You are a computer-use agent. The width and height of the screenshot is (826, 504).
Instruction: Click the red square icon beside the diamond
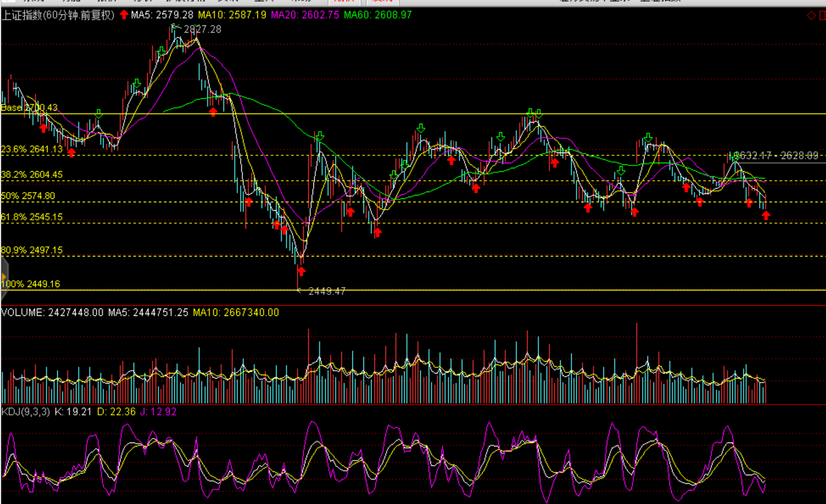pos(823,15)
